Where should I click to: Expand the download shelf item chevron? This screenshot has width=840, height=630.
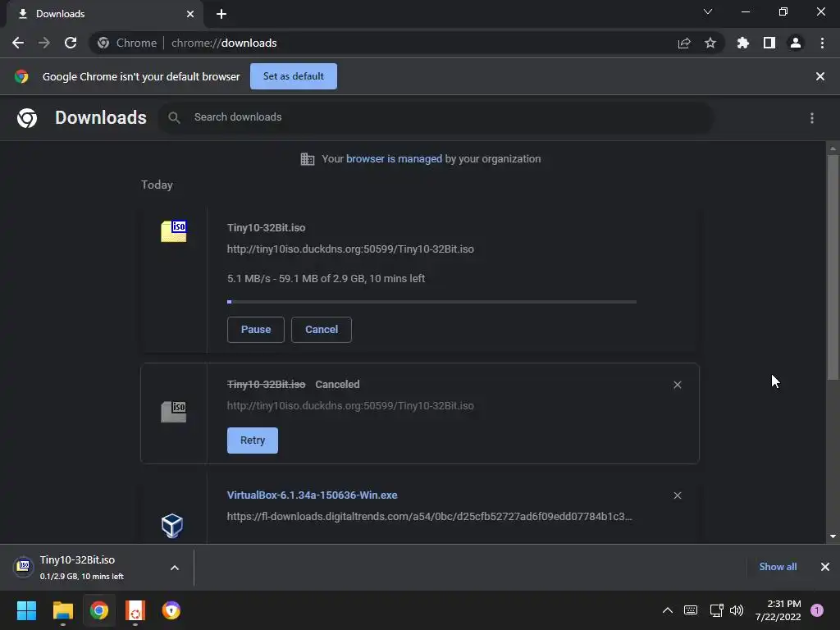pos(175,568)
